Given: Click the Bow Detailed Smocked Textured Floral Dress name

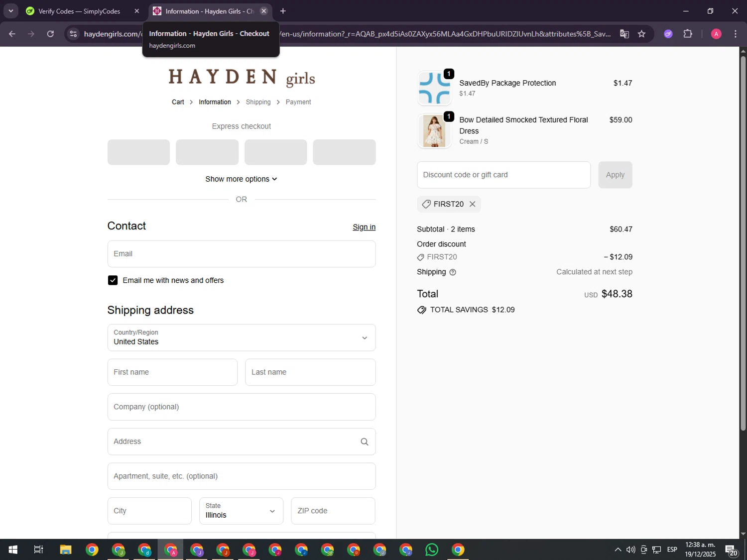Looking at the screenshot, I should click(x=523, y=125).
